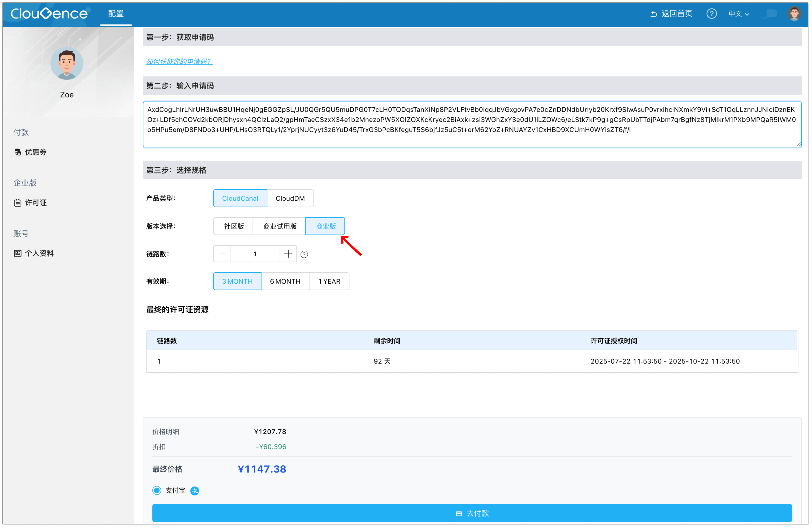
Task: Click the 如何获取你的申请码 link
Action: coord(179,61)
